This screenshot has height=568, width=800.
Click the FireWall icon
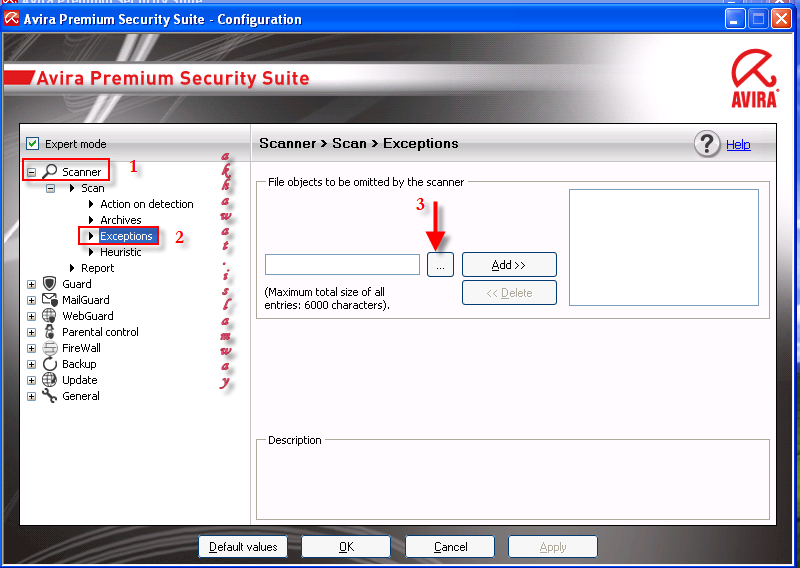[49, 348]
